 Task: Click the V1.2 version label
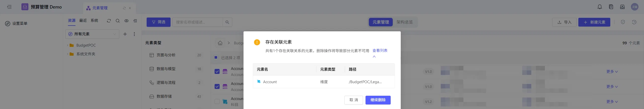pos(428,102)
